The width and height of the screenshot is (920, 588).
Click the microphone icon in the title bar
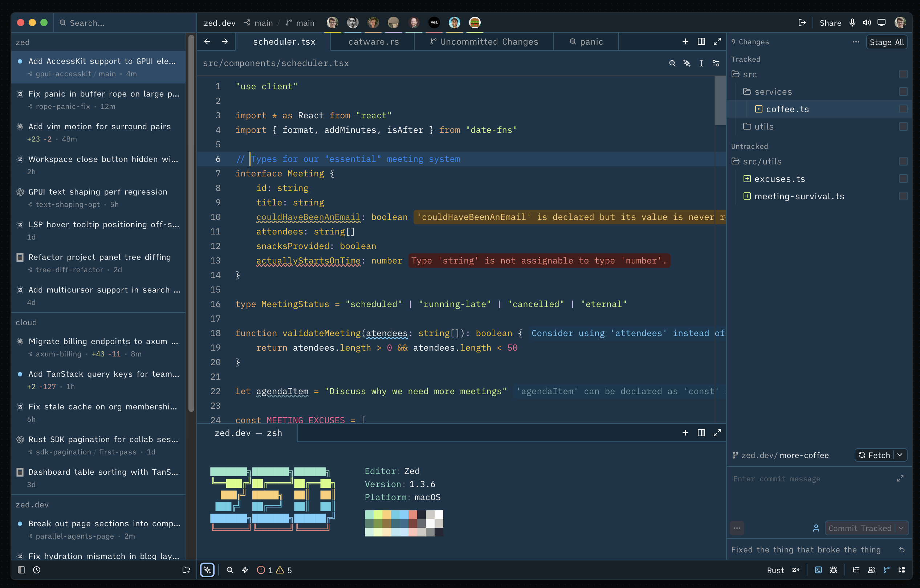pyautogui.click(x=852, y=23)
